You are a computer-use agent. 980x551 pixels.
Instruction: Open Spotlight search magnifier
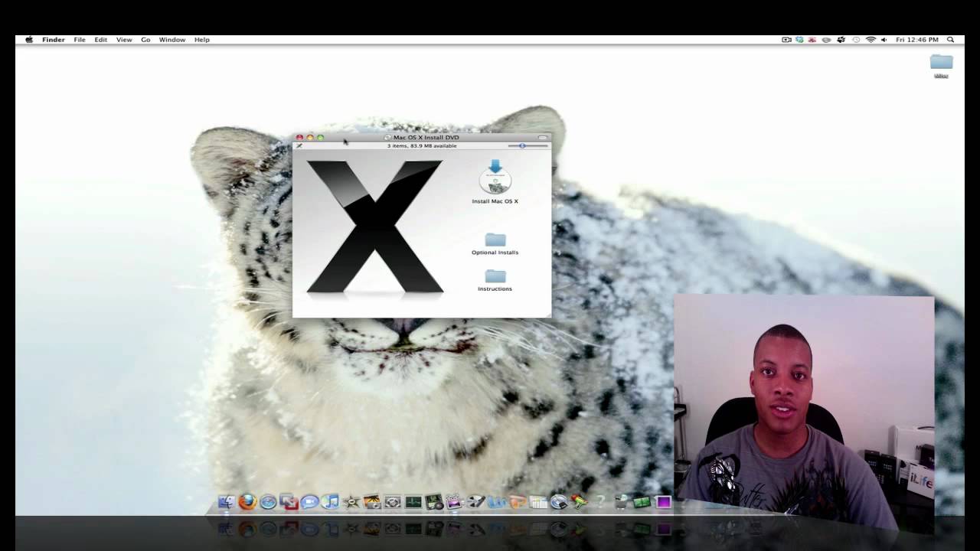[950, 40]
